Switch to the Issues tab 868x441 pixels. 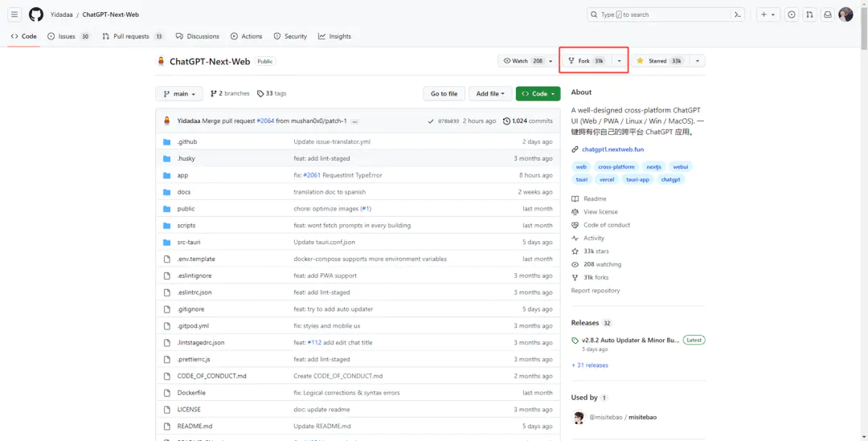click(68, 36)
